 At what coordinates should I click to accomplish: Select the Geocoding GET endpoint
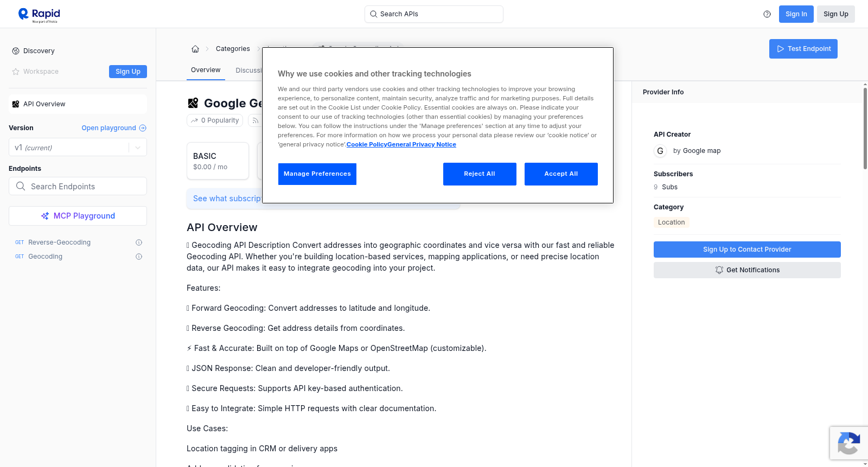pos(45,257)
